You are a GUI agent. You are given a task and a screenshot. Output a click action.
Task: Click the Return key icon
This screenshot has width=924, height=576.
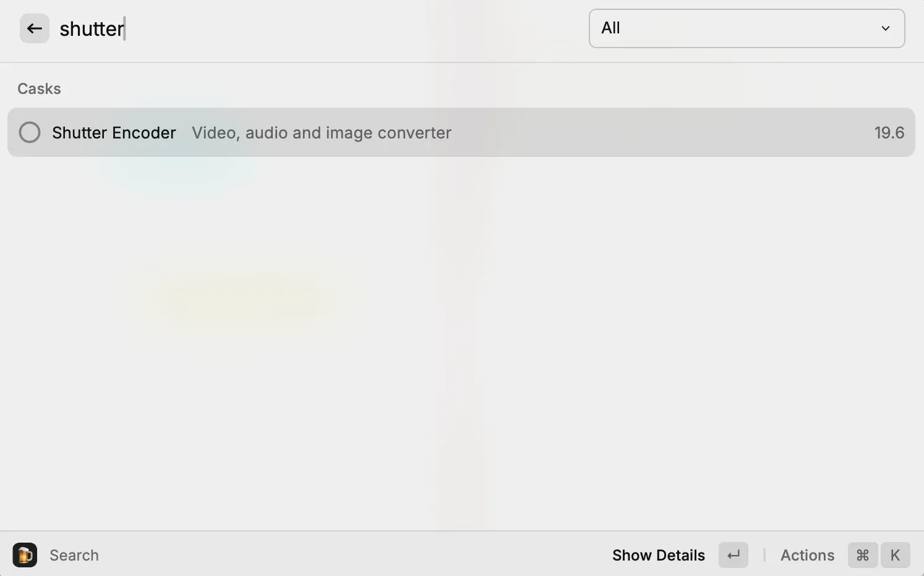pyautogui.click(x=734, y=555)
